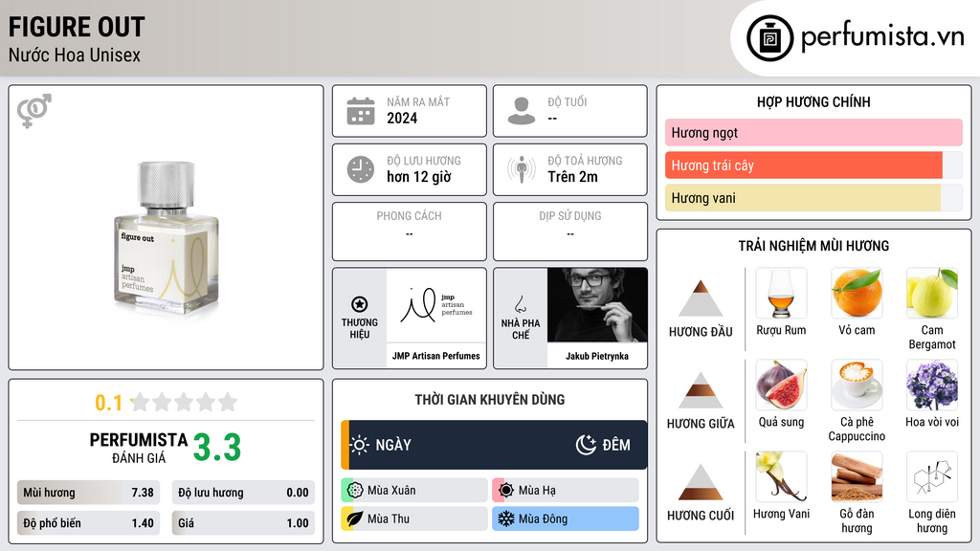980x551 pixels.
Task: Click the Hương trái cây accord bar
Action: (x=813, y=165)
